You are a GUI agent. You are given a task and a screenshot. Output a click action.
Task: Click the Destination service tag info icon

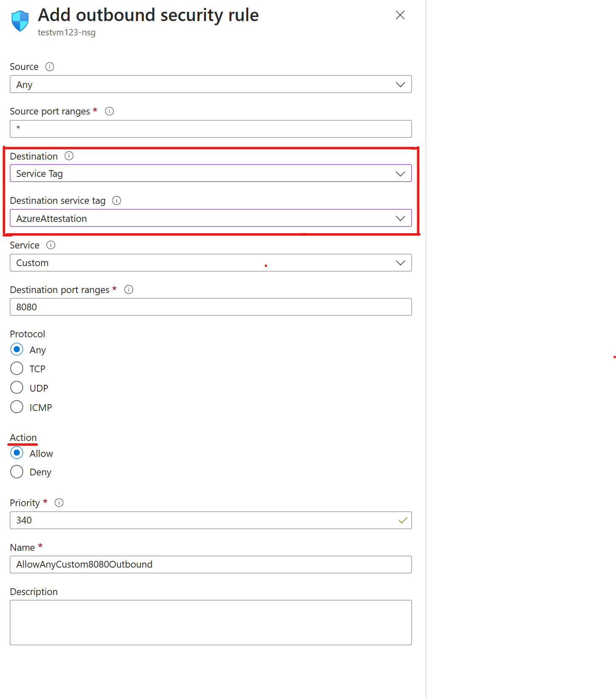117,200
